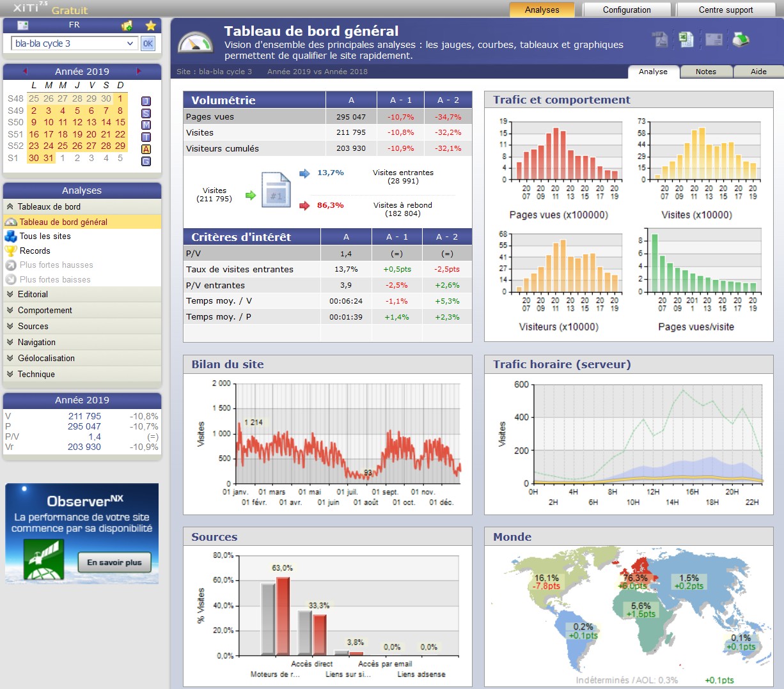Open the Records link

[35, 251]
